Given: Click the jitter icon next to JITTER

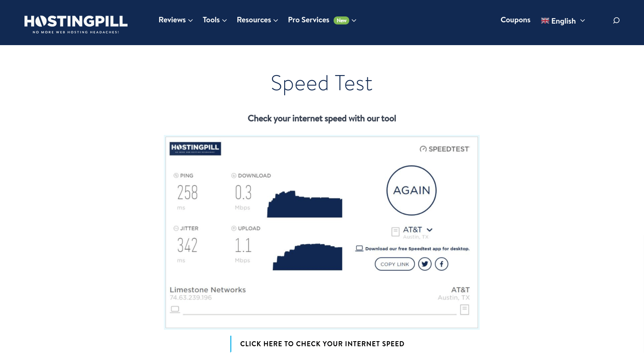Looking at the screenshot, I should pyautogui.click(x=176, y=228).
